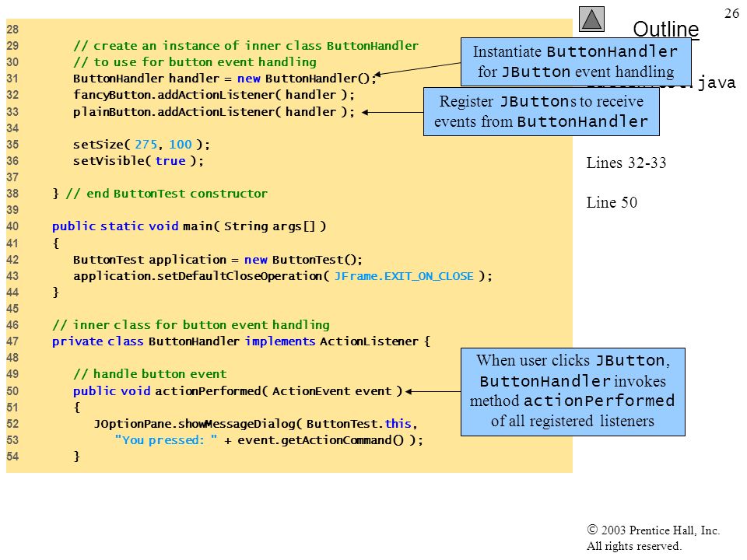Click page number 26
The width and height of the screenshot is (747, 560).
(731, 13)
